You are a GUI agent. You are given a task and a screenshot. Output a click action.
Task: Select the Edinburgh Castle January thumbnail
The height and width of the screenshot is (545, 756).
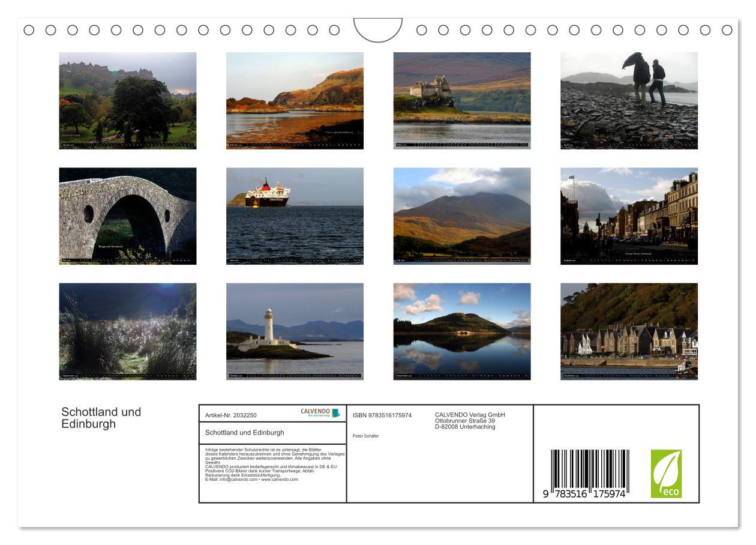click(127, 99)
